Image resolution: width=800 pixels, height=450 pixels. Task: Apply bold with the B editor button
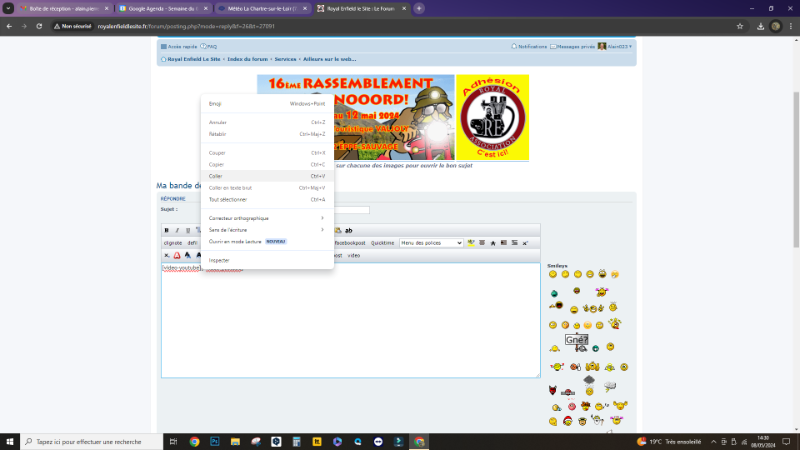(166, 231)
